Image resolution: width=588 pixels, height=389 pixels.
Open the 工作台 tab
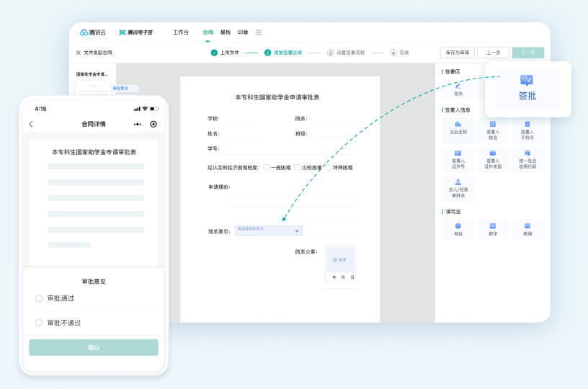coord(181,32)
